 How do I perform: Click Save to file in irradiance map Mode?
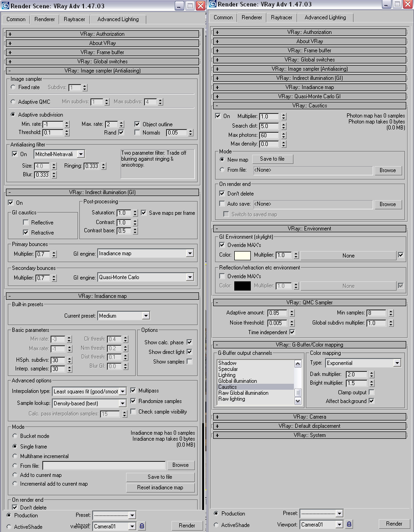160,477
